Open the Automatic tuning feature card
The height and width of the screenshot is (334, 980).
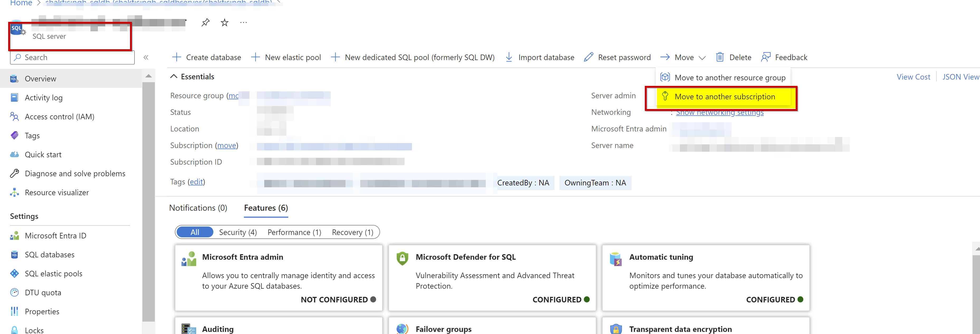point(706,278)
